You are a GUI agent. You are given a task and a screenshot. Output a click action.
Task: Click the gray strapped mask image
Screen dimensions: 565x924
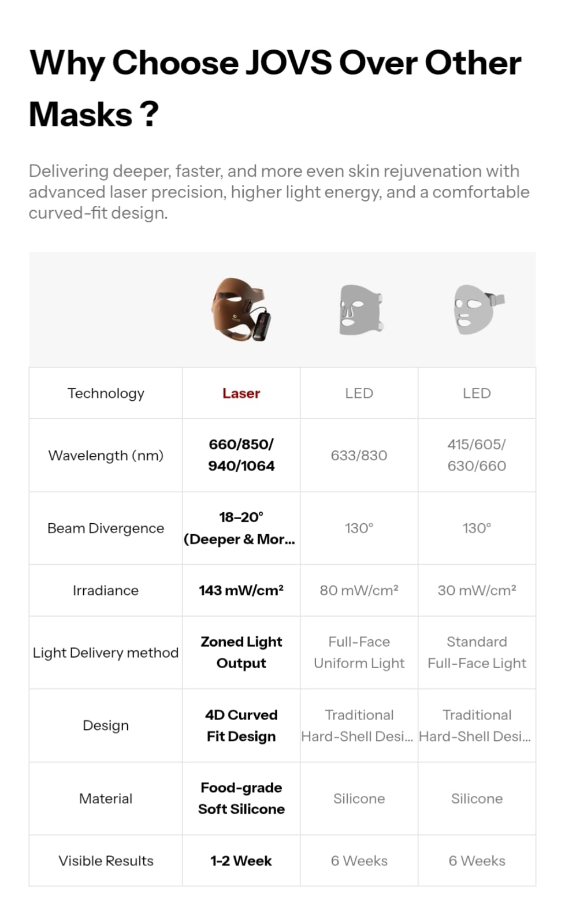[478, 310]
